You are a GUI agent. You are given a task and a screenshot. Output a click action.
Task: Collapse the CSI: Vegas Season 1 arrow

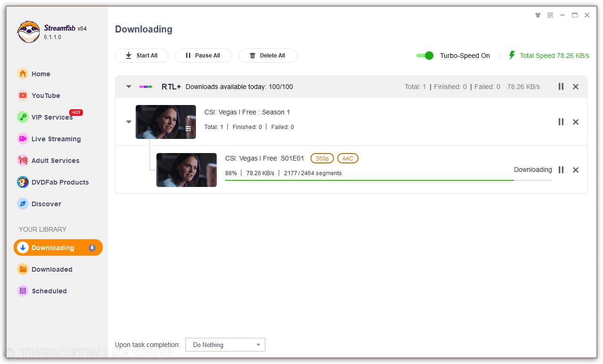[129, 122]
